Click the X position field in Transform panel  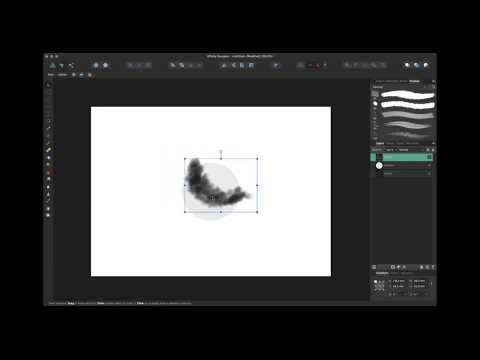pyautogui.click(x=399, y=281)
